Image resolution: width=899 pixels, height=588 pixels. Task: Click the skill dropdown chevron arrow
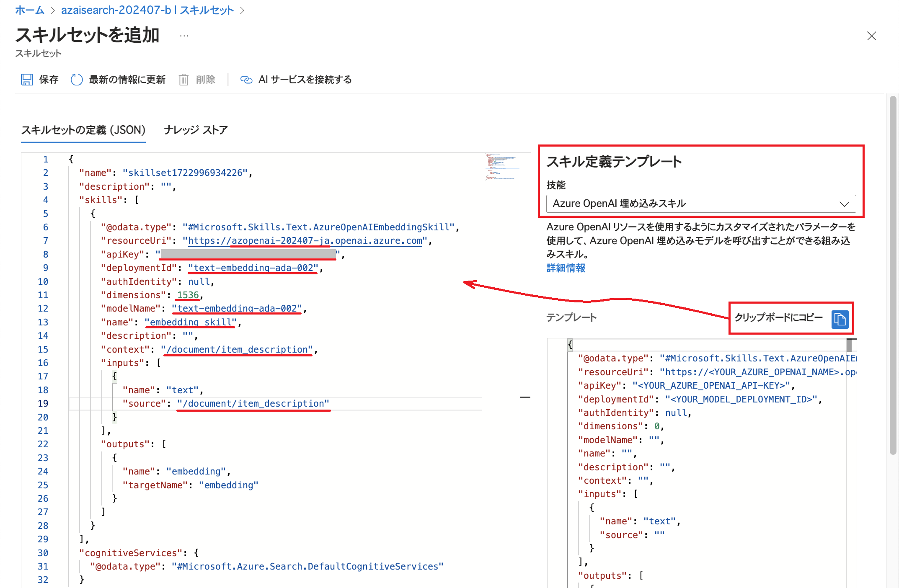click(844, 204)
